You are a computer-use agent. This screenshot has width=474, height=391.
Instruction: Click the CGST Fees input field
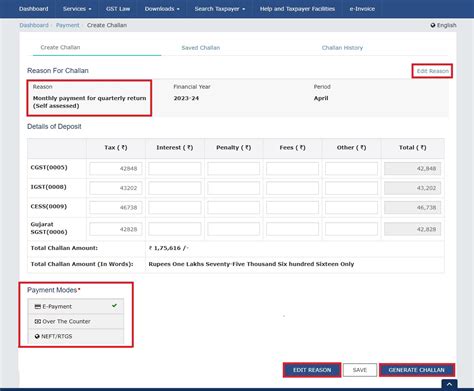[x=292, y=169]
